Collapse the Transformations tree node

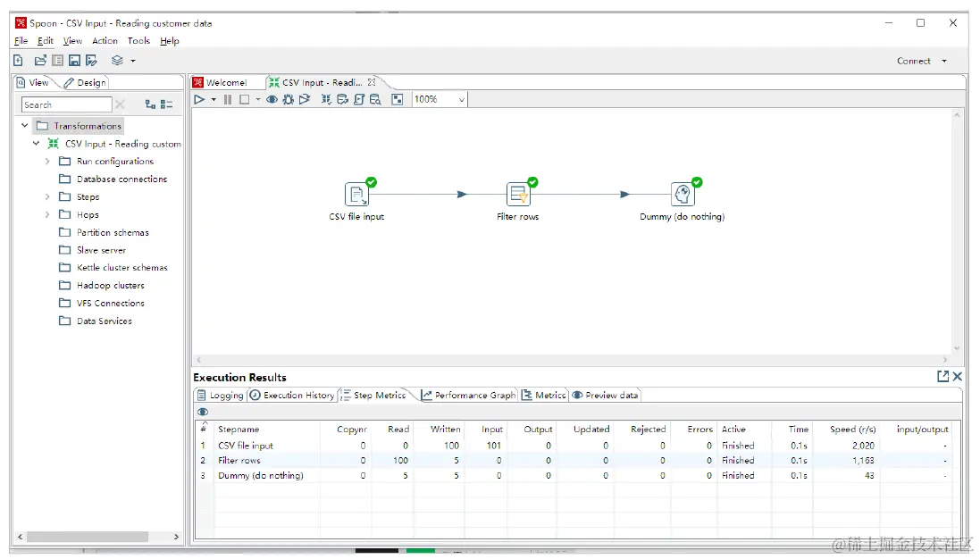pos(24,126)
